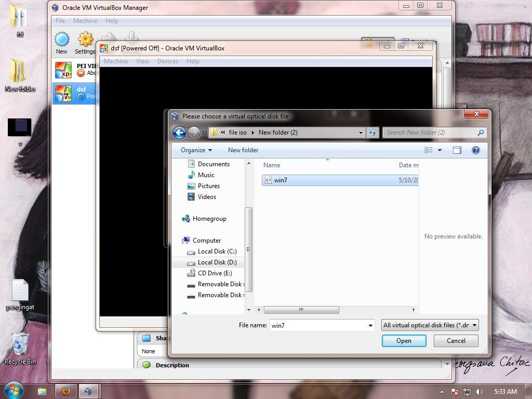Open Local Disk (C:) in navigation pane
The height and width of the screenshot is (399, 532).
pyautogui.click(x=212, y=251)
